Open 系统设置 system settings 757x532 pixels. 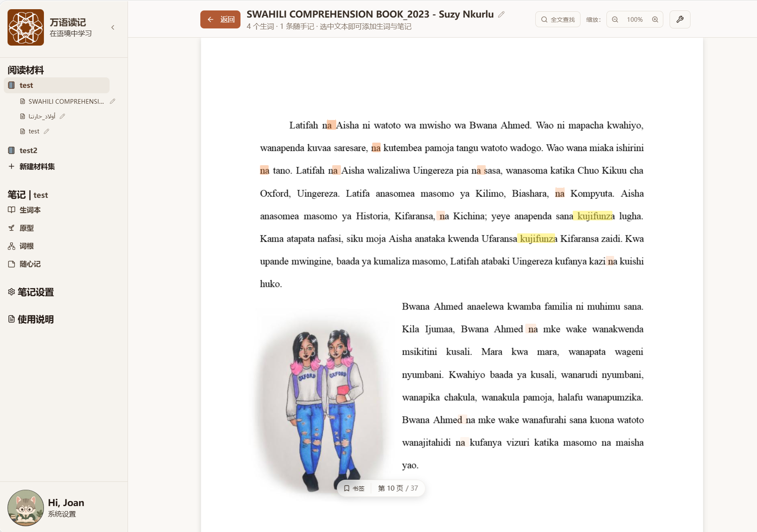pyautogui.click(x=62, y=514)
